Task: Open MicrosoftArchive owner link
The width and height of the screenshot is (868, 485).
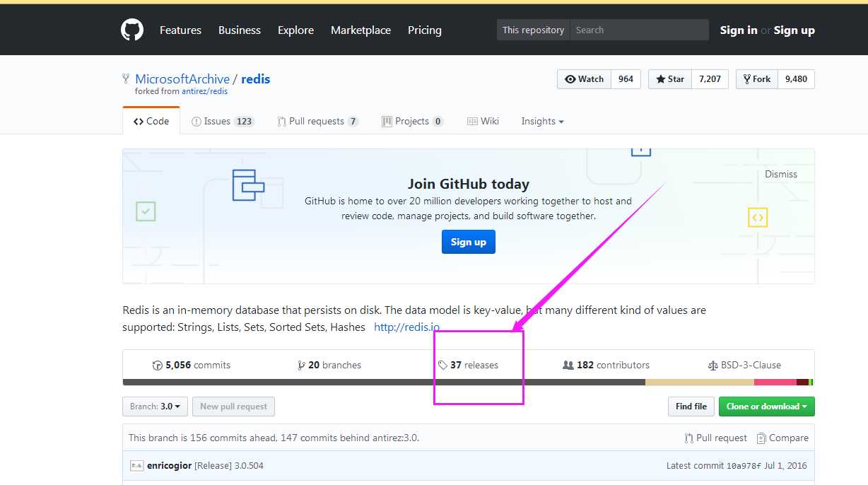Action: coord(182,78)
